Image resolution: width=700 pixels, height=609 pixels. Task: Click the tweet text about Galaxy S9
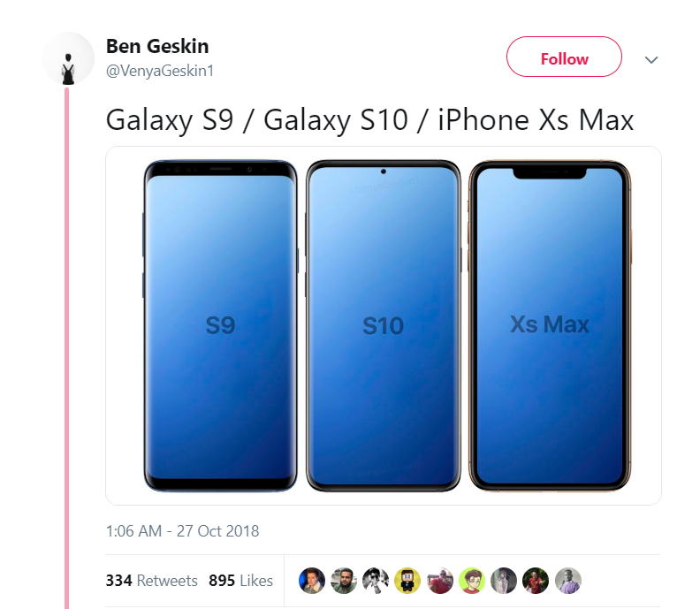tap(369, 119)
